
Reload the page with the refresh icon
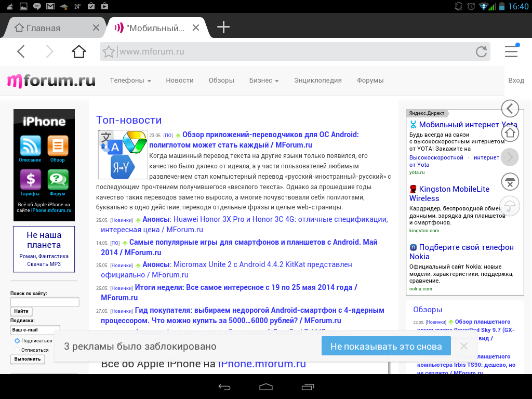click(x=481, y=52)
